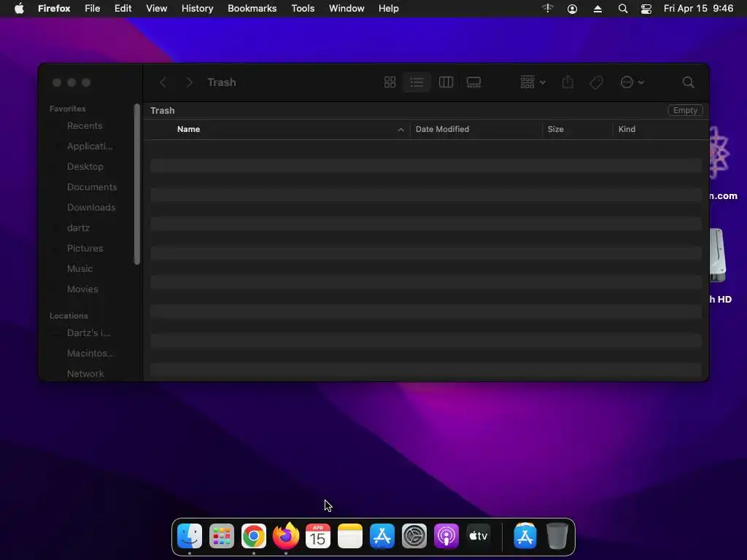Image resolution: width=747 pixels, height=560 pixels.
Task: Click the Wi-Fi style icon in menu bar
Action: coord(548,8)
